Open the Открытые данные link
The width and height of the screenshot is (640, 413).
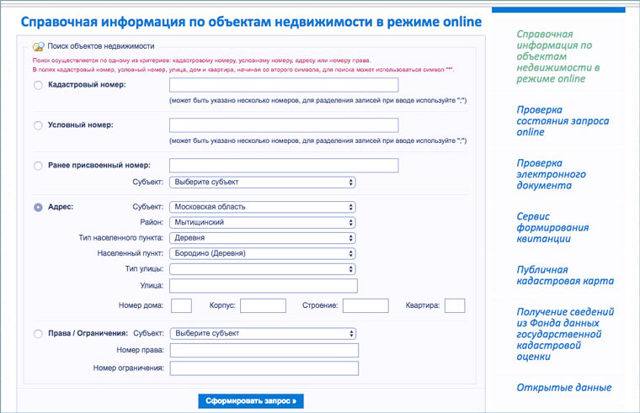pos(564,387)
